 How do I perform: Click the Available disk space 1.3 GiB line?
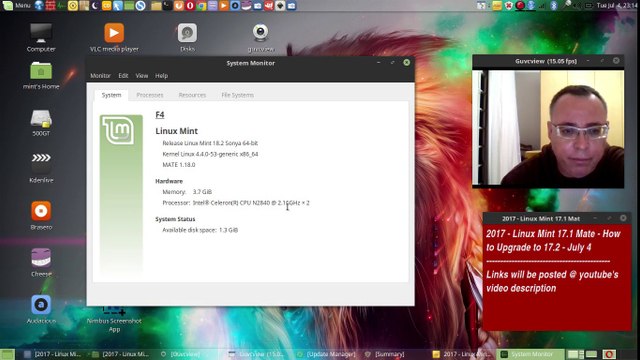point(200,230)
